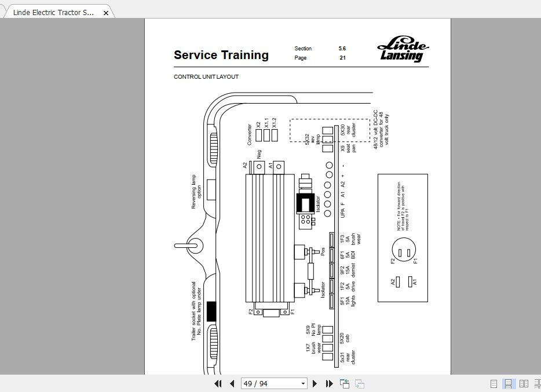Click the Linde Lansing logo

coord(403,49)
